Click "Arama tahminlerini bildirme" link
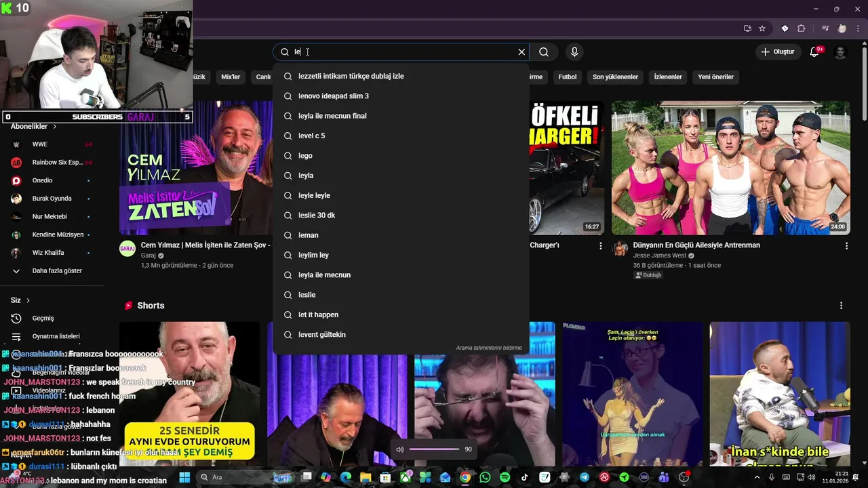This screenshot has height=488, width=868. [489, 348]
